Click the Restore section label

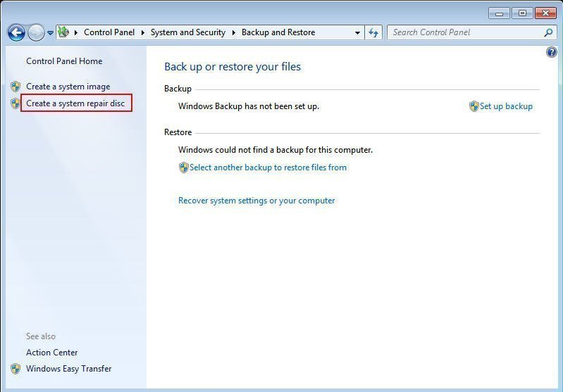[x=178, y=132]
